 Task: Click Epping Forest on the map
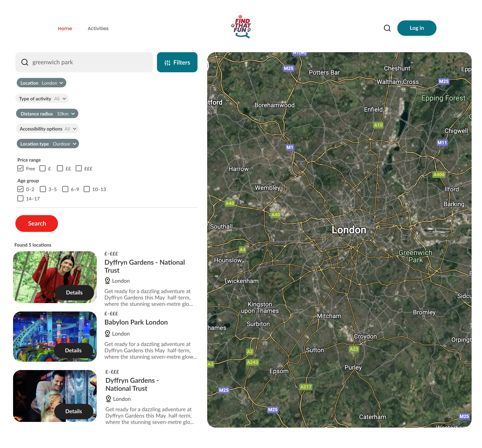tap(443, 98)
